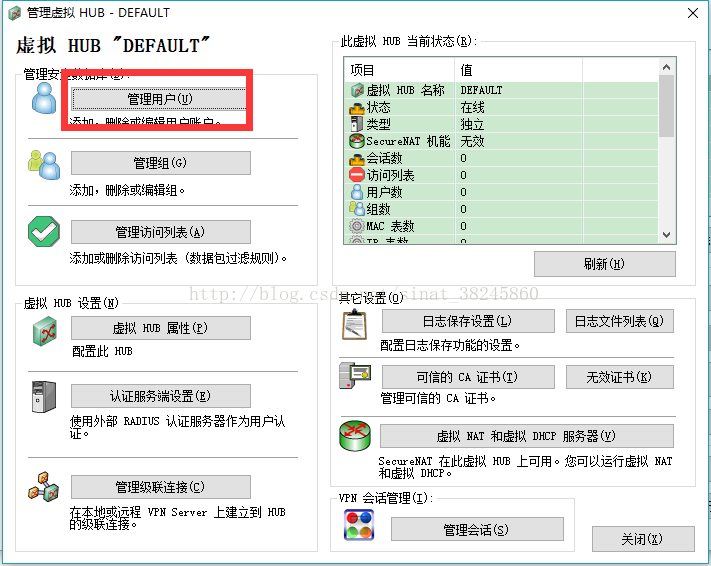Screen dimensions: 711x566
Task: Click the VPN session management icon
Action: pos(358,526)
